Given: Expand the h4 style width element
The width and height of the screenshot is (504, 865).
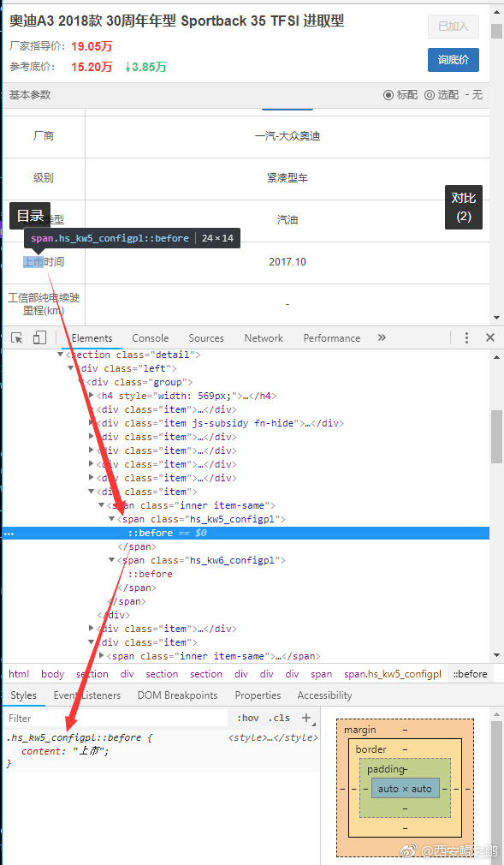Looking at the screenshot, I should [92, 396].
